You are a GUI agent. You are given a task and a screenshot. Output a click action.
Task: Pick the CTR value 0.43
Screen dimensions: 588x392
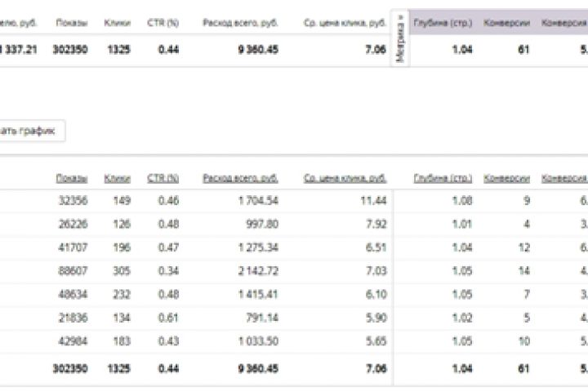pos(169,341)
